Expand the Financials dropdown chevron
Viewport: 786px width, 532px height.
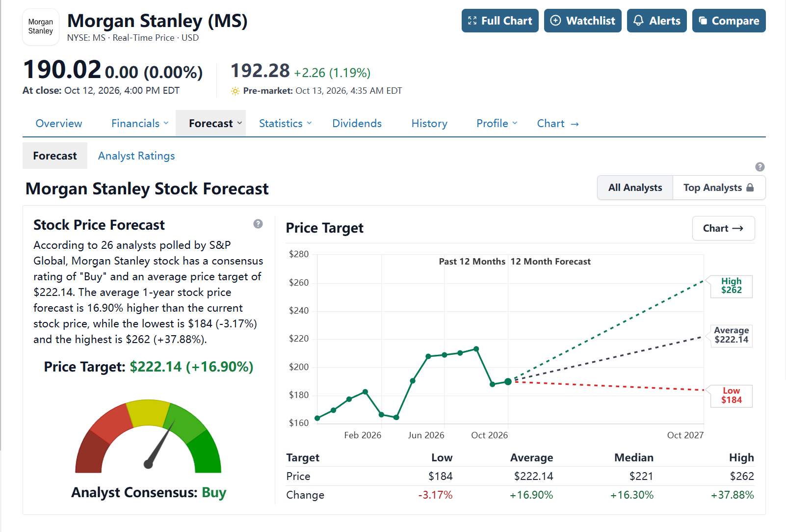click(166, 123)
